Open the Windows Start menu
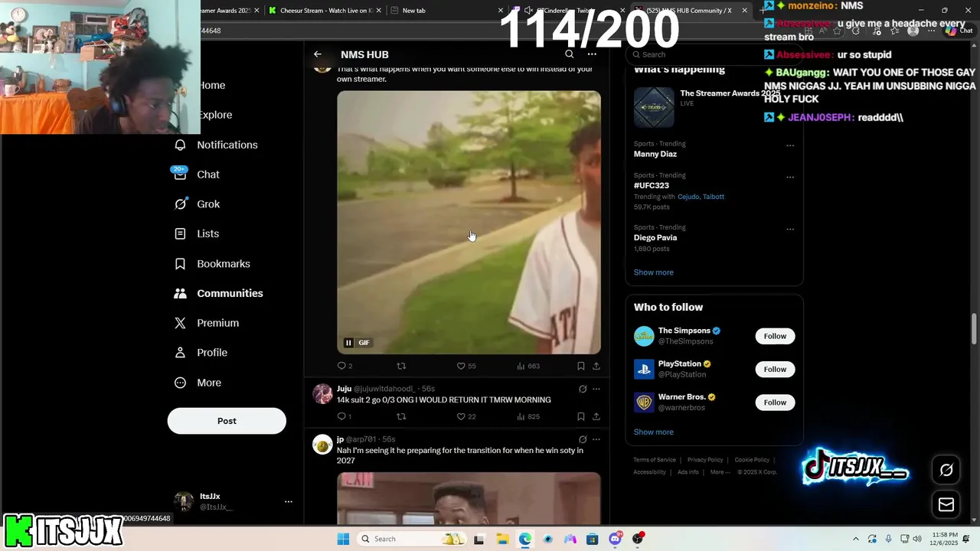The image size is (980, 551). pyautogui.click(x=342, y=539)
